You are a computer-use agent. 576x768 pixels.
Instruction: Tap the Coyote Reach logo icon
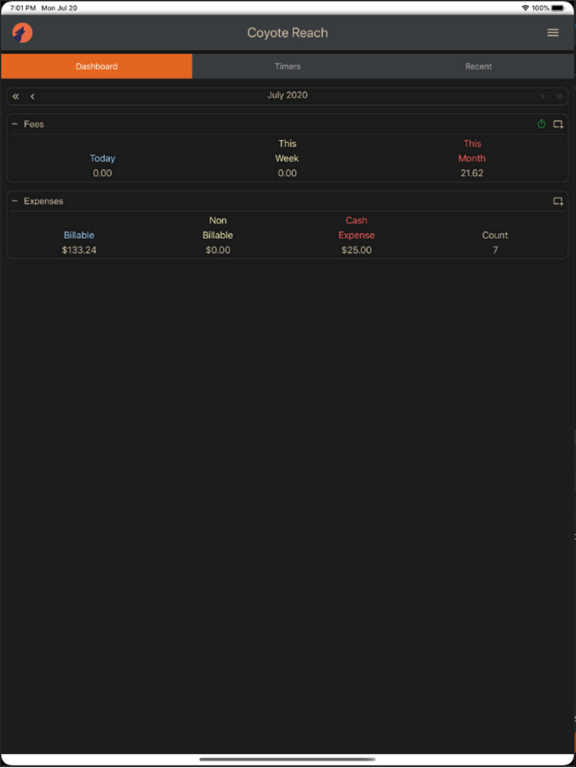click(x=23, y=33)
